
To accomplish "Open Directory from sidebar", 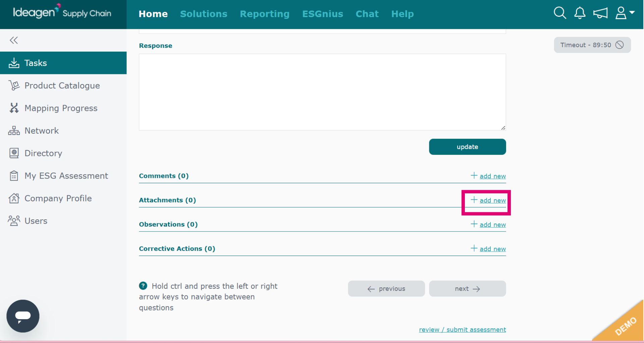I will pyautogui.click(x=63, y=153).
